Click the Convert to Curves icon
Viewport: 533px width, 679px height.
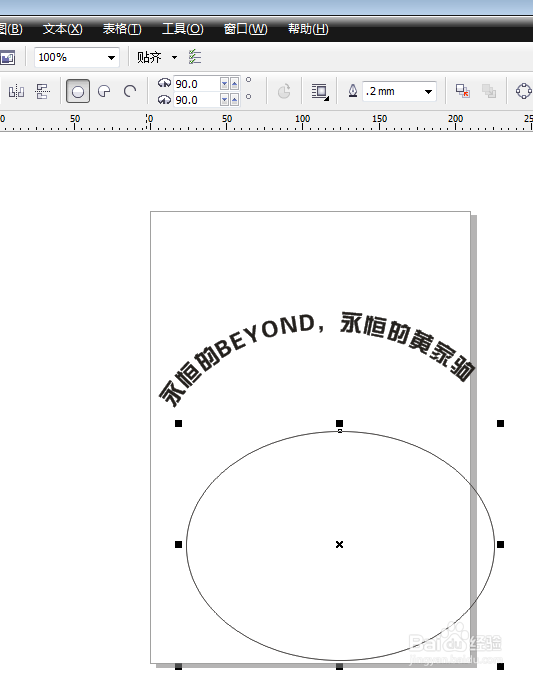tap(523, 91)
